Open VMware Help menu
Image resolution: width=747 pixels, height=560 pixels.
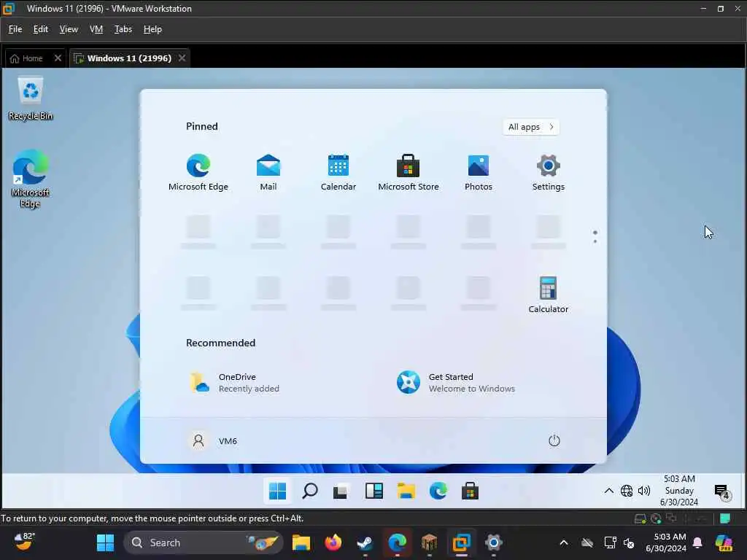coord(152,29)
